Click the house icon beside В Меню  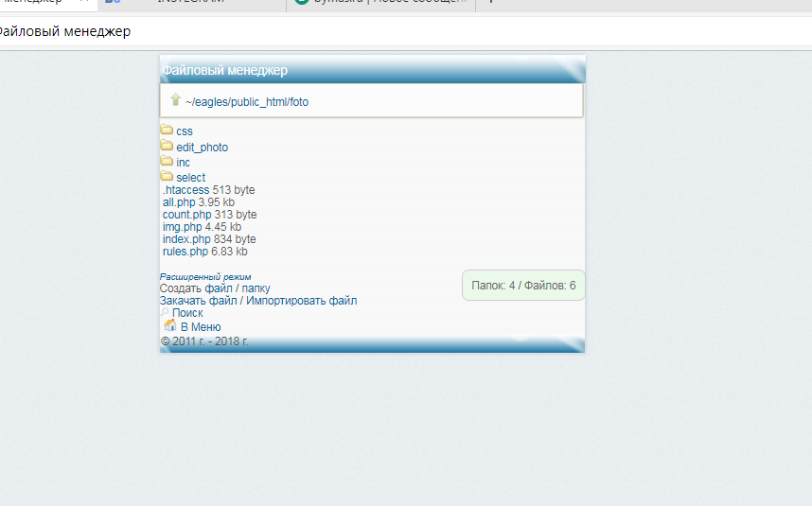[170, 326]
